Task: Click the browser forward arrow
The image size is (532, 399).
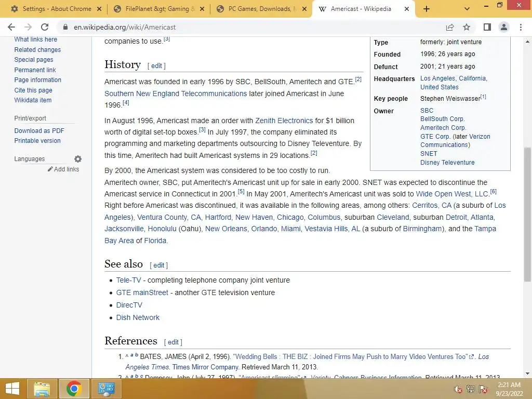Action: [x=28, y=27]
